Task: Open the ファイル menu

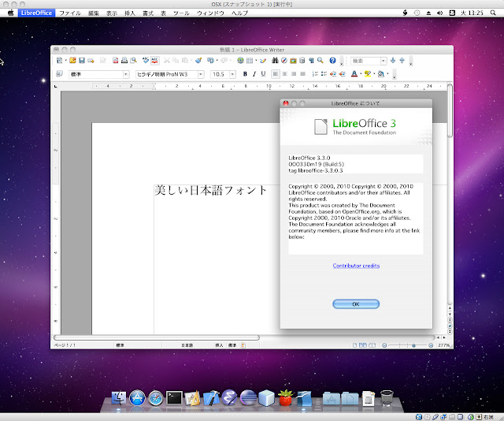Action: (x=70, y=13)
